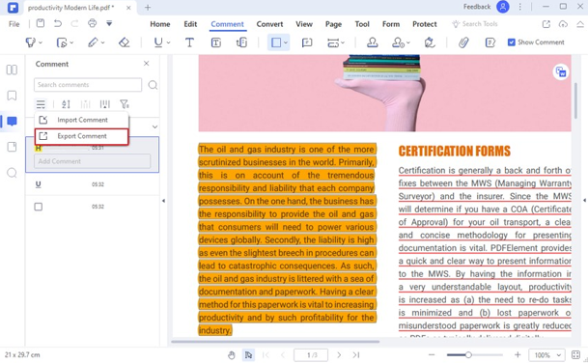Select the Stamp tool
Image resolution: width=588 pixels, height=364 pixels.
(372, 42)
